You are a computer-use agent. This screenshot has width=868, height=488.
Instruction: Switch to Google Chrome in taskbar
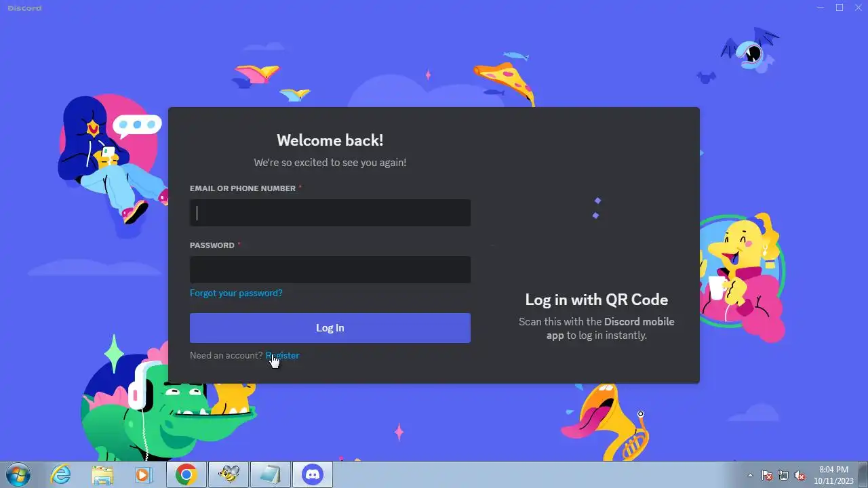(186, 474)
